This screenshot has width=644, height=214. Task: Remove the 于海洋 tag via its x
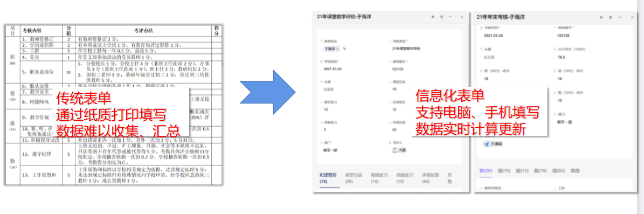tap(337, 49)
